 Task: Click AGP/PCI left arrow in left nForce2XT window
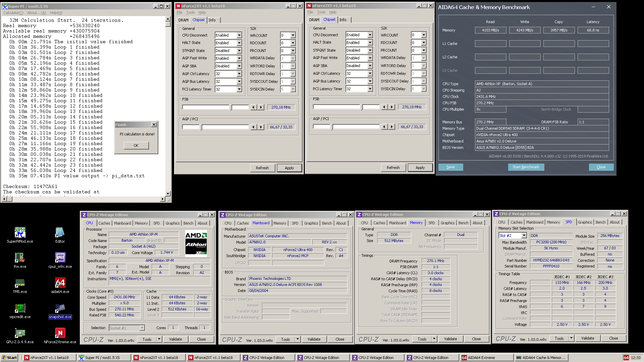pos(254,127)
